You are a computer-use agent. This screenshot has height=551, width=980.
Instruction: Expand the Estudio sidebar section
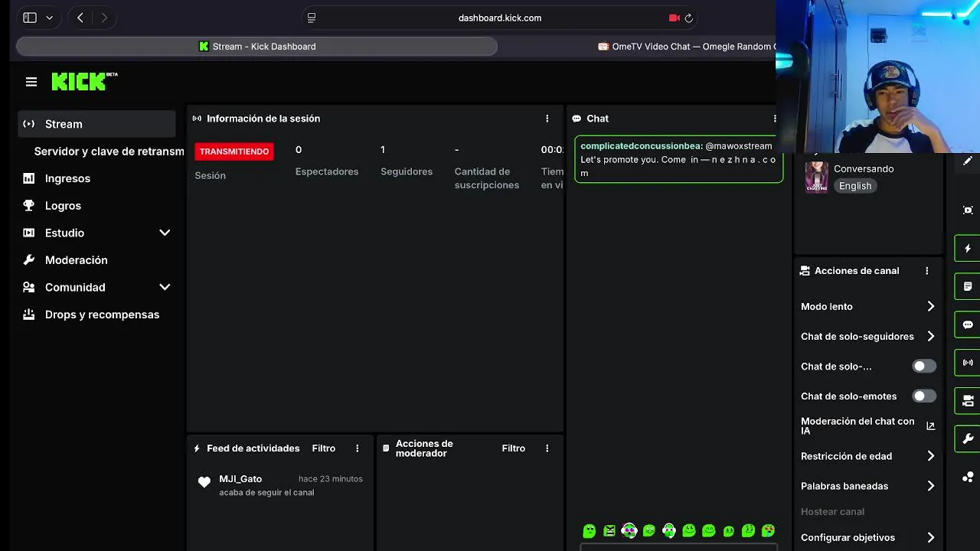click(x=165, y=233)
